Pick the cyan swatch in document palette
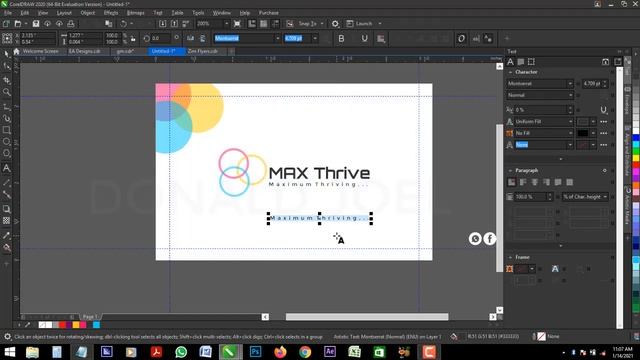Screen dimensions: 640x360 (x=96, y=325)
